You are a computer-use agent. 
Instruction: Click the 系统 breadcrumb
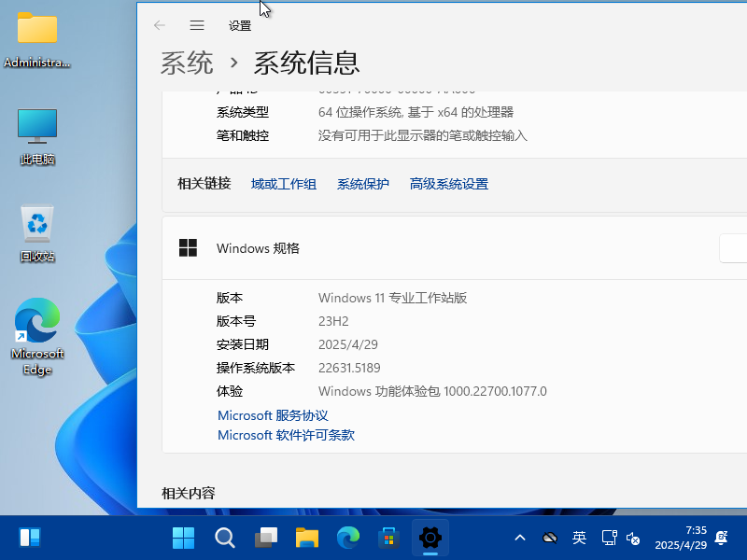(186, 63)
